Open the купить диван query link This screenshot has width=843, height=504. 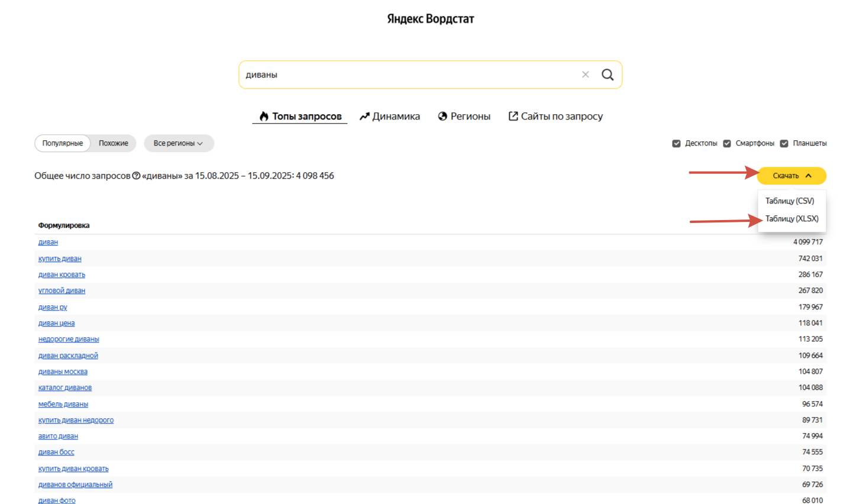[60, 259]
